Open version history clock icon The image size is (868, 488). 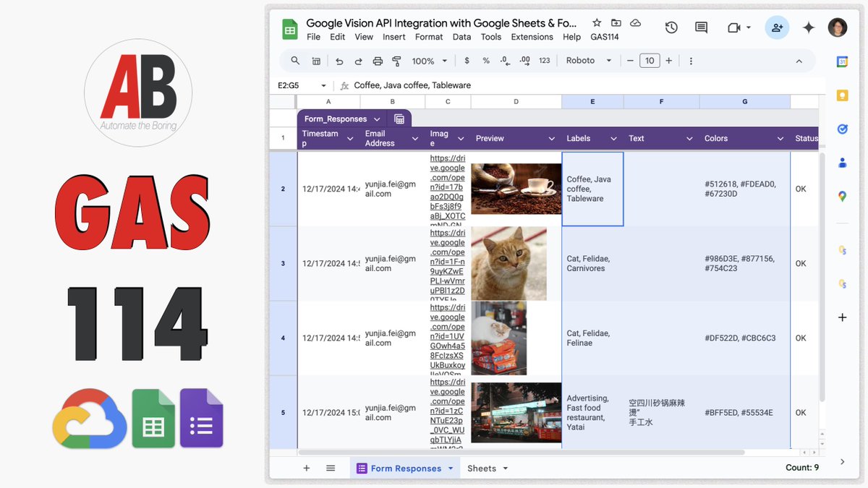coord(671,27)
